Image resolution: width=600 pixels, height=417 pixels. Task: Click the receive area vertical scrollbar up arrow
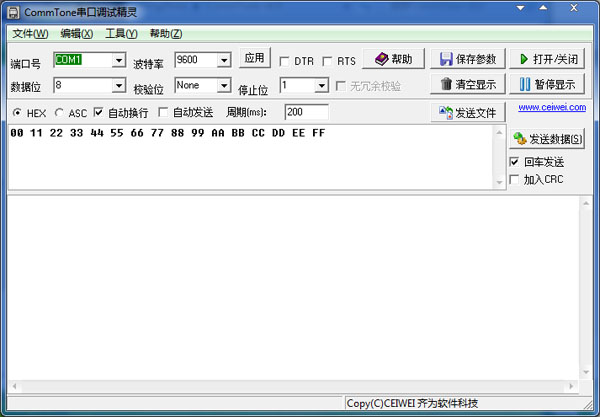[586, 203]
